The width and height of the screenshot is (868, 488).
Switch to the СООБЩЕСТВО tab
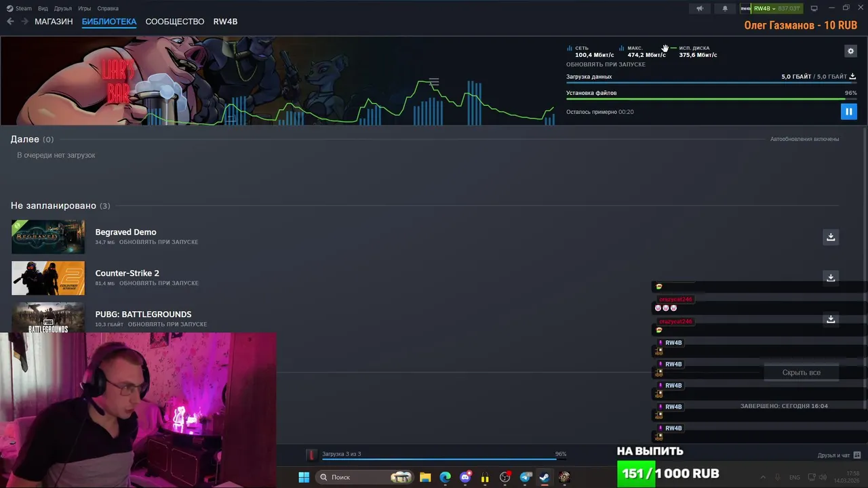click(175, 22)
